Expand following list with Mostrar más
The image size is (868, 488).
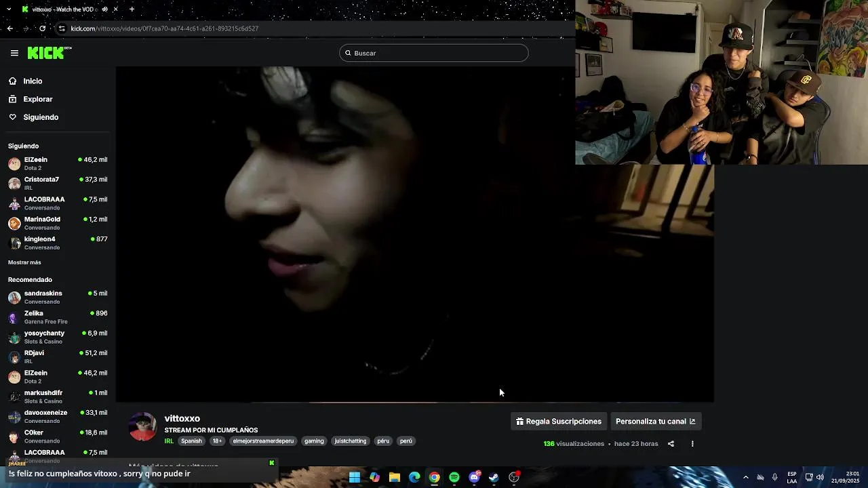pyautogui.click(x=24, y=262)
